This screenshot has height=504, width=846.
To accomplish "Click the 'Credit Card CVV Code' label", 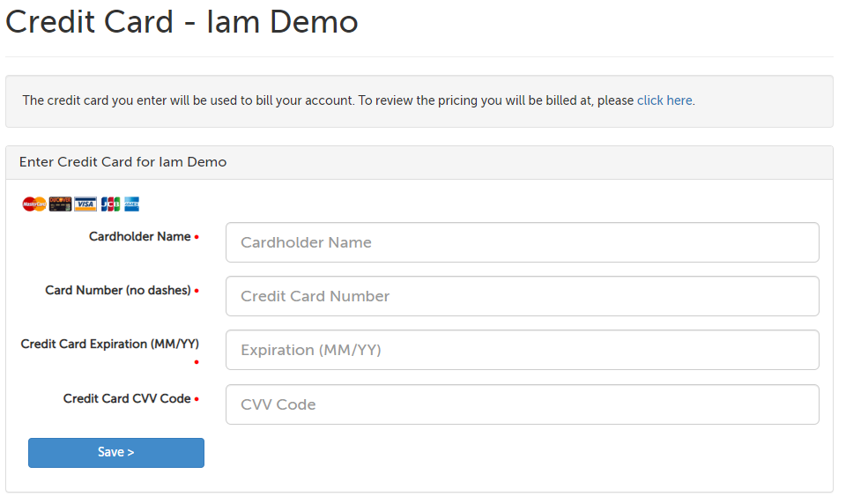I will point(127,398).
